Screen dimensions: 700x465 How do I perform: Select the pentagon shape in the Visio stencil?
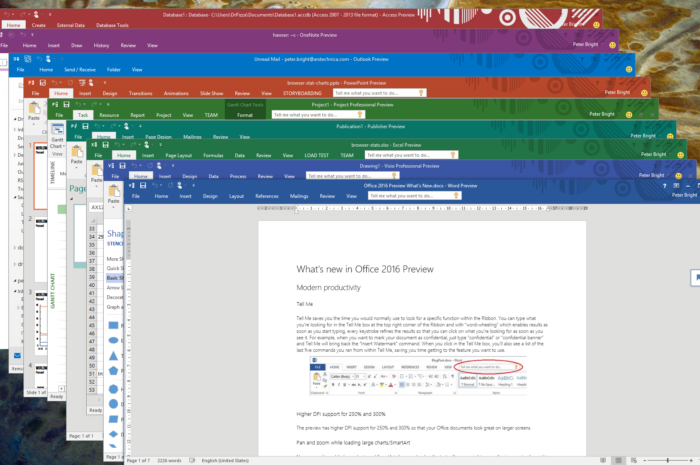pyautogui.click(x=113, y=370)
